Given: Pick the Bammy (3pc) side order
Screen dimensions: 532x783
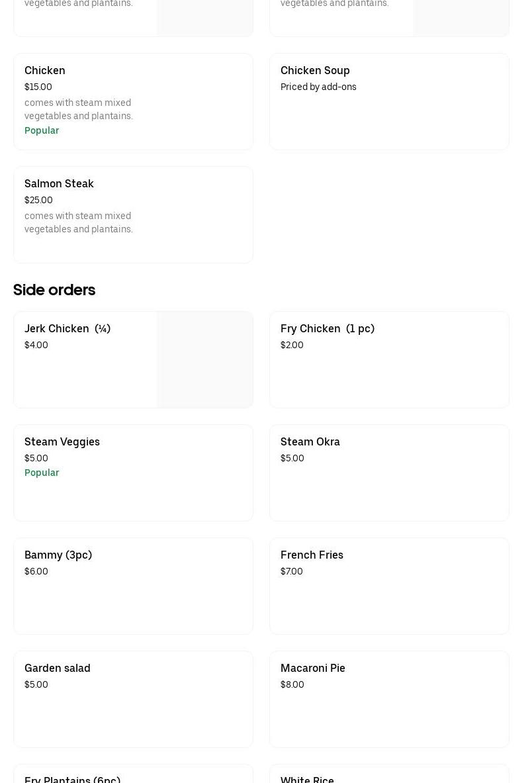Looking at the screenshot, I should 132,585.
